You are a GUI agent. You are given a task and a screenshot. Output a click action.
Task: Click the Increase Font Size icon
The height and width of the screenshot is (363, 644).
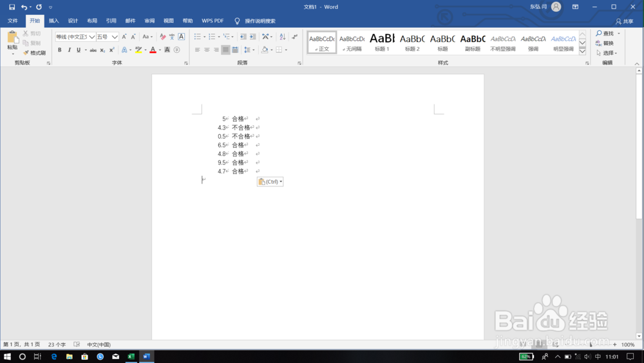click(x=124, y=37)
